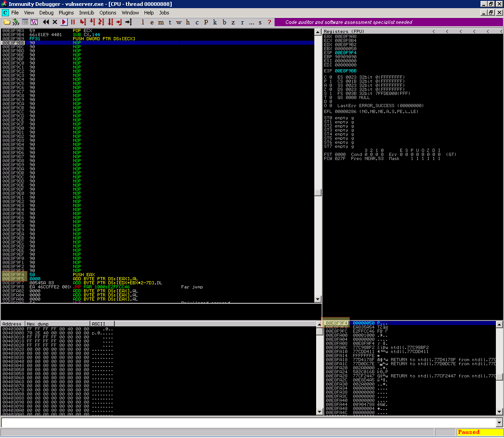Click the purple 'Code auditor' banner link

pos(349,22)
